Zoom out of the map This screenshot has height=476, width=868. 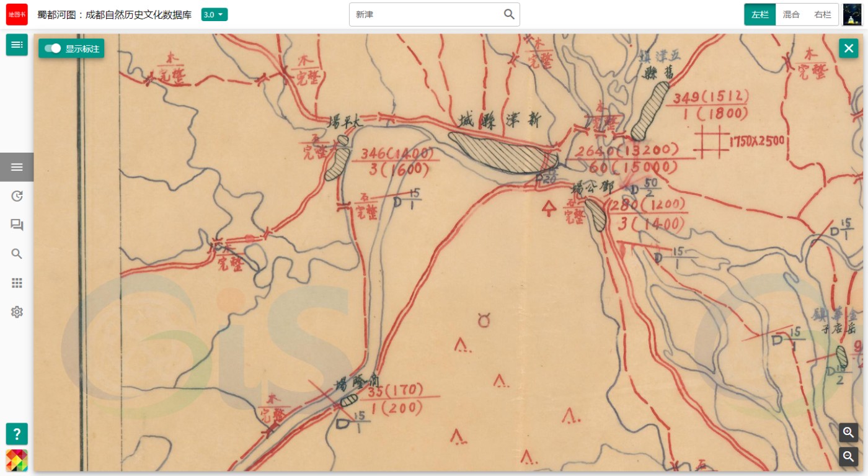pos(849,457)
